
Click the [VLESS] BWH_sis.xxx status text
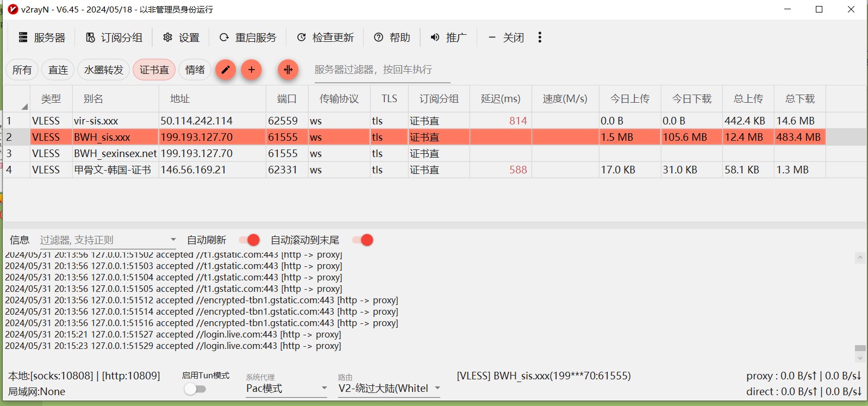tap(544, 376)
